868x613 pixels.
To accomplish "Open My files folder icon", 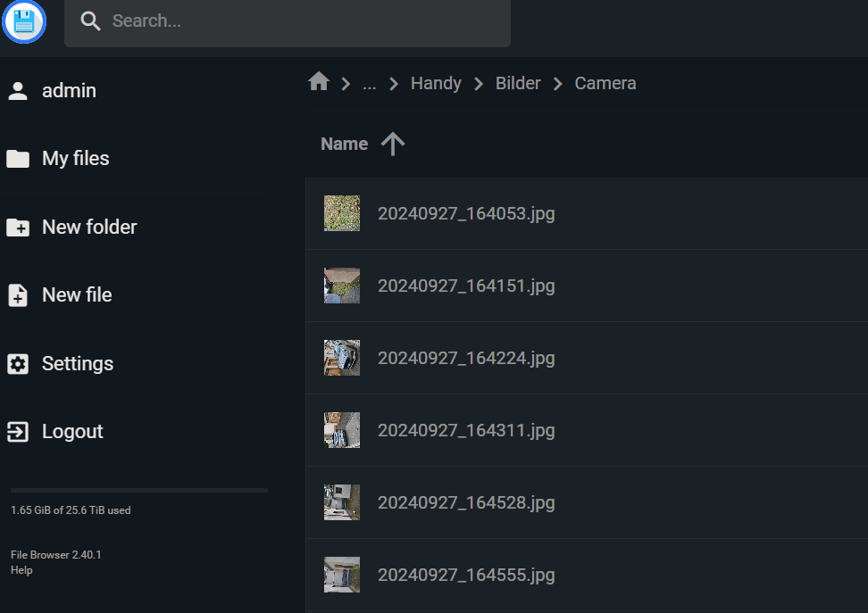I will pos(18,159).
